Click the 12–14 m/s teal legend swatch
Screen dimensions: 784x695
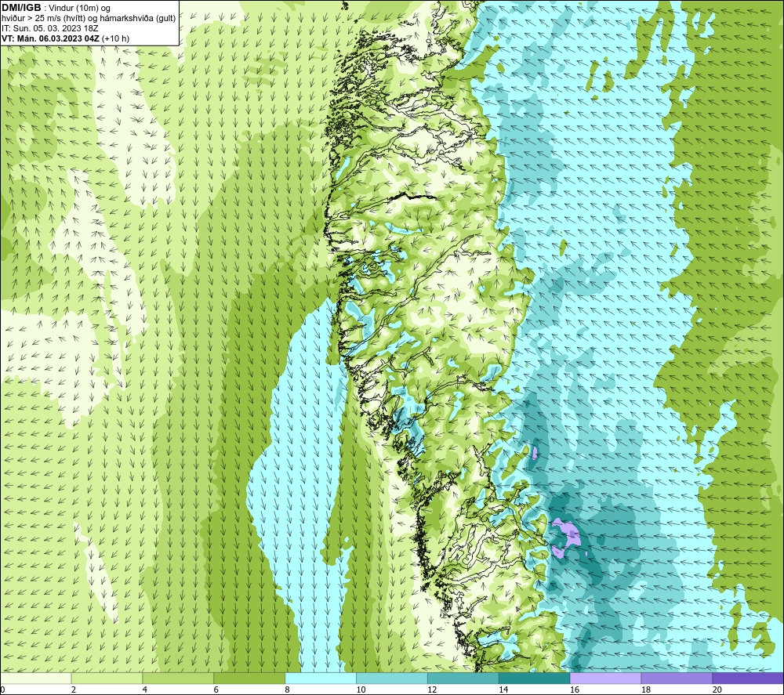463,678
